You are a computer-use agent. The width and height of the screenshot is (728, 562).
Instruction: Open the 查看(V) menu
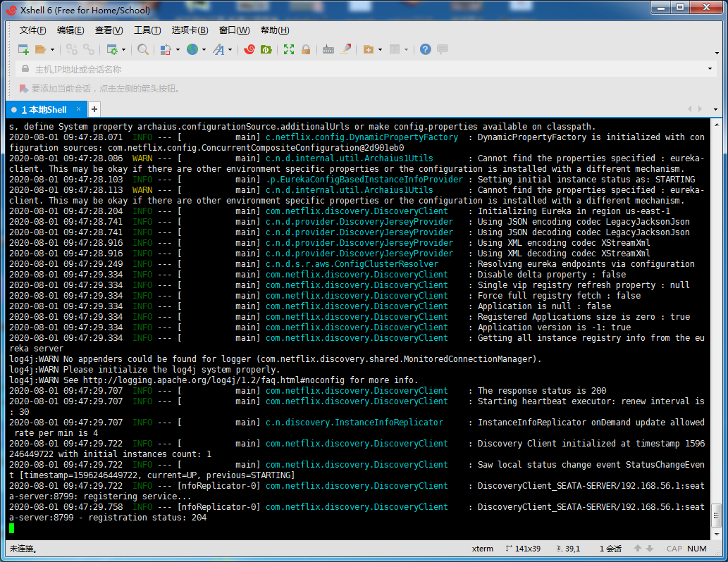click(109, 30)
